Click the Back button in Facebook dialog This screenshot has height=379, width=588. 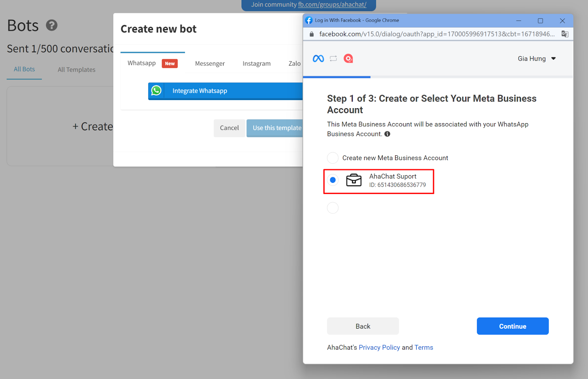click(363, 326)
